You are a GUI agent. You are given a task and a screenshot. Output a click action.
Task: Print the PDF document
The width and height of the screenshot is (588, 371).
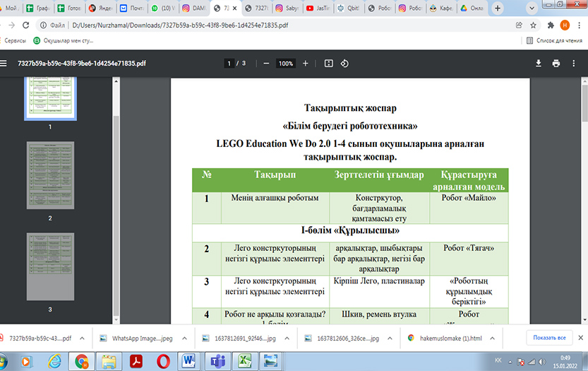pyautogui.click(x=556, y=63)
